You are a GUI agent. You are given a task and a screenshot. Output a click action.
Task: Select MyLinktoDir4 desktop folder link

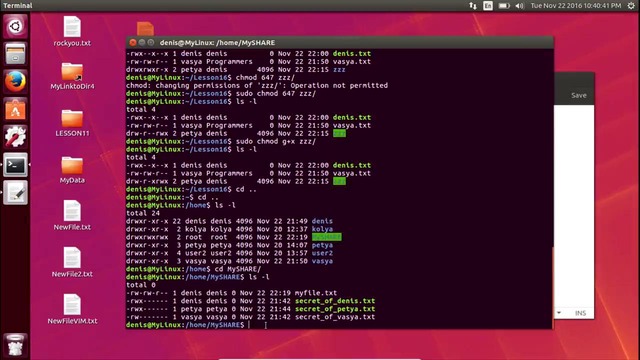coord(72,76)
